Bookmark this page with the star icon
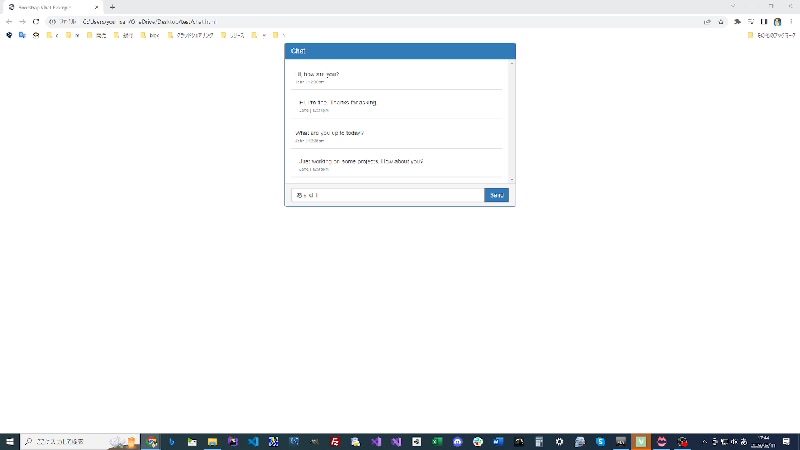Screen dimensions: 800x450 coord(721,21)
